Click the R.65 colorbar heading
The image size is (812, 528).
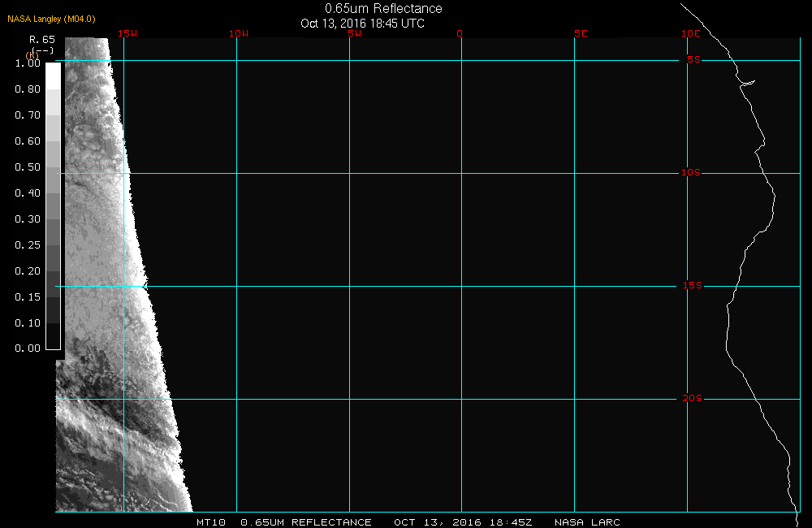click(41, 39)
